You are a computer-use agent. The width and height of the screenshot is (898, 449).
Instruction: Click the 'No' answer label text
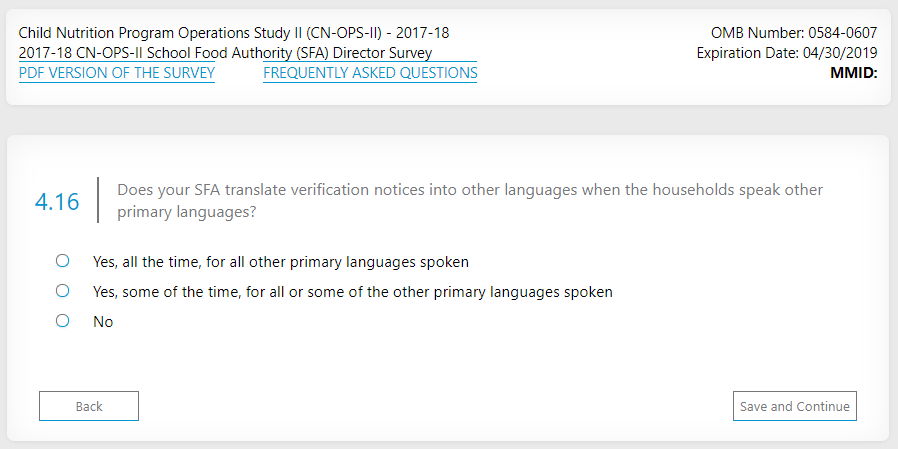103,322
